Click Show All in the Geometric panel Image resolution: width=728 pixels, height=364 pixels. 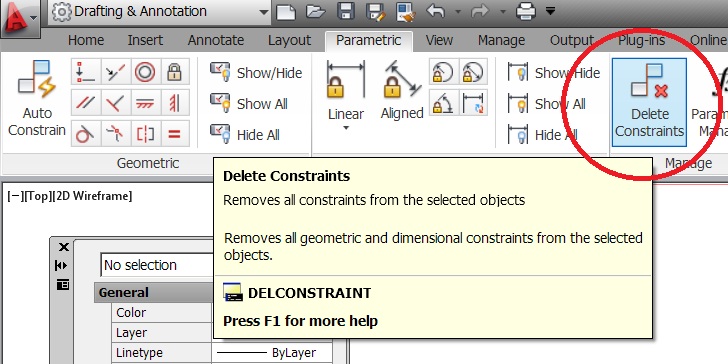(249, 104)
